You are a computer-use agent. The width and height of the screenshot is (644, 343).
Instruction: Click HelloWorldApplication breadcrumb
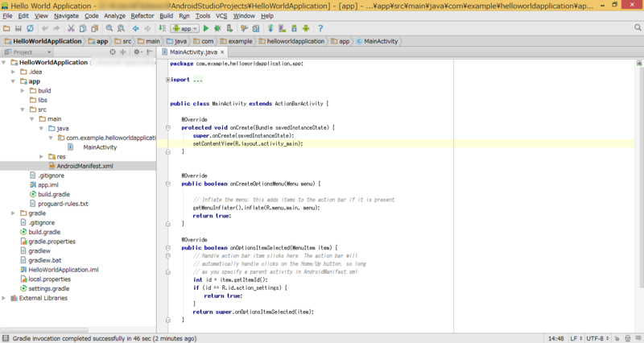click(x=43, y=41)
